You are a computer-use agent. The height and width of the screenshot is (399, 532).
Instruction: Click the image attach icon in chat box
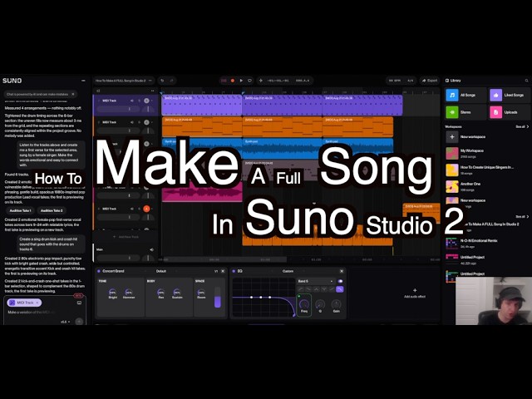(x=79, y=303)
